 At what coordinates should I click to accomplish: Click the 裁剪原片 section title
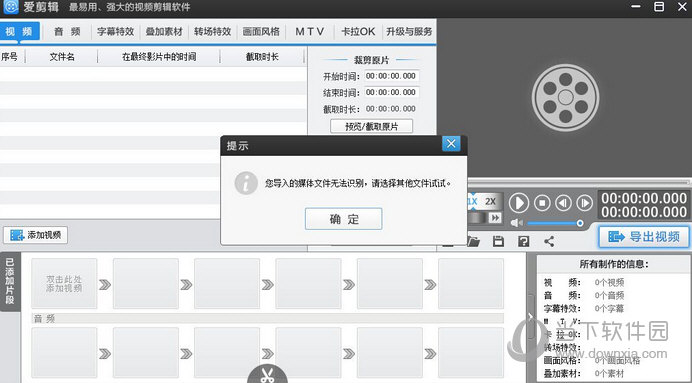pyautogui.click(x=371, y=60)
